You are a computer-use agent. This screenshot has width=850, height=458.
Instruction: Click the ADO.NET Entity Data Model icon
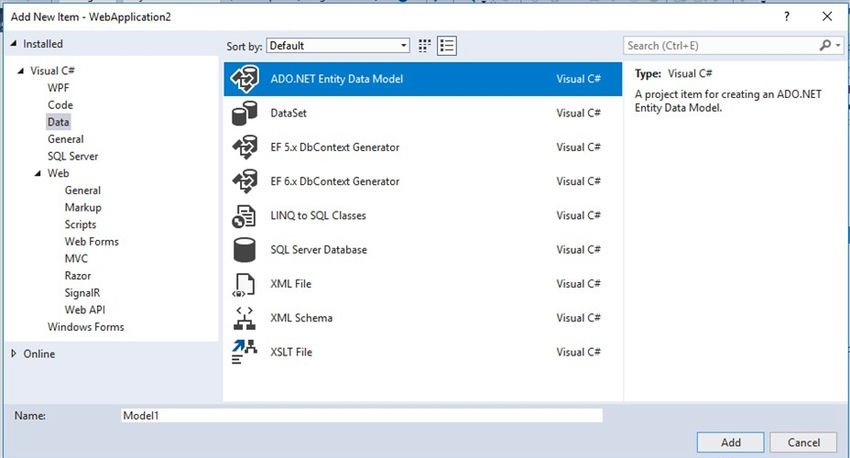point(244,79)
